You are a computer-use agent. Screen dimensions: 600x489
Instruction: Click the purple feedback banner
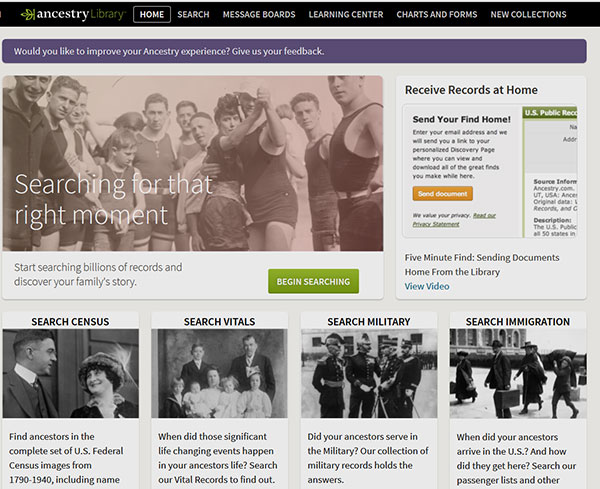coord(294,51)
